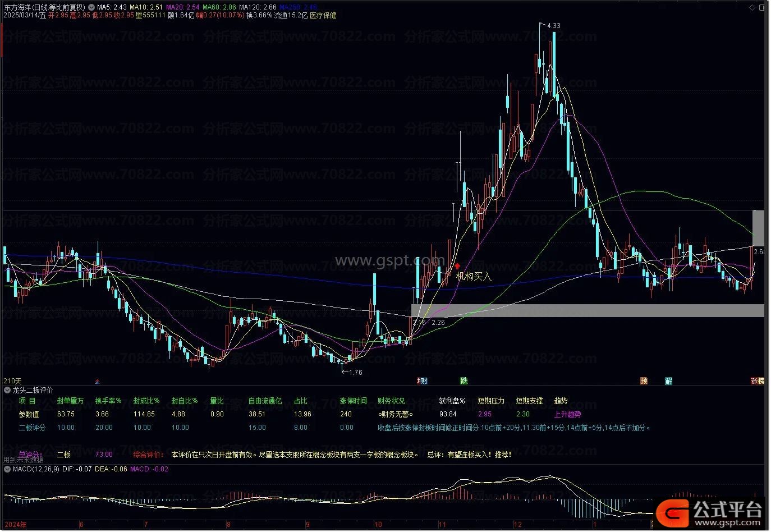Click the 114.85 封成比 value
771x532 pixels.
[144, 414]
